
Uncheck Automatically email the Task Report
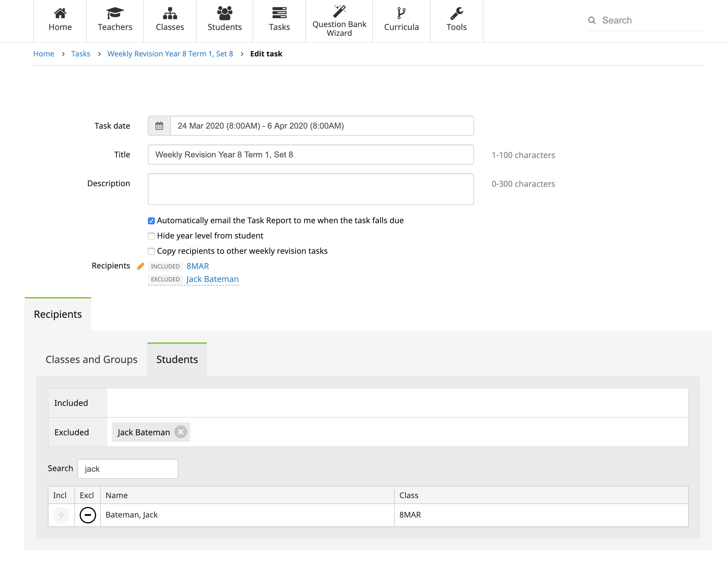click(x=151, y=221)
